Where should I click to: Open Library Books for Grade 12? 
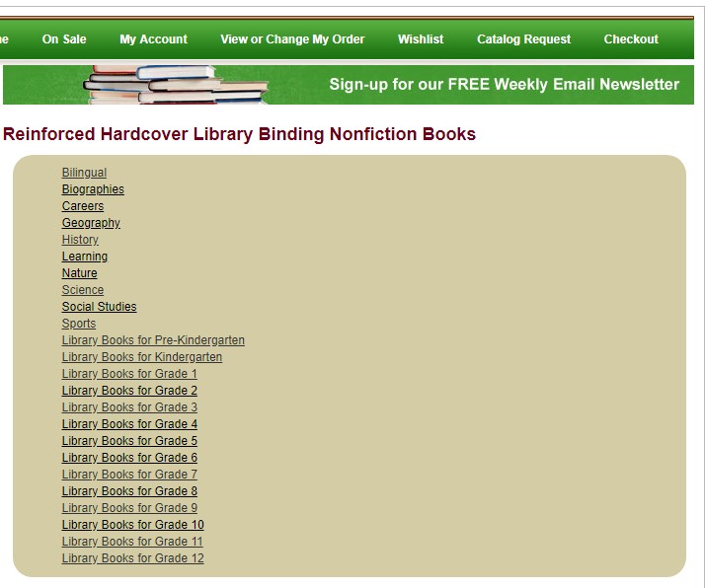click(x=132, y=558)
